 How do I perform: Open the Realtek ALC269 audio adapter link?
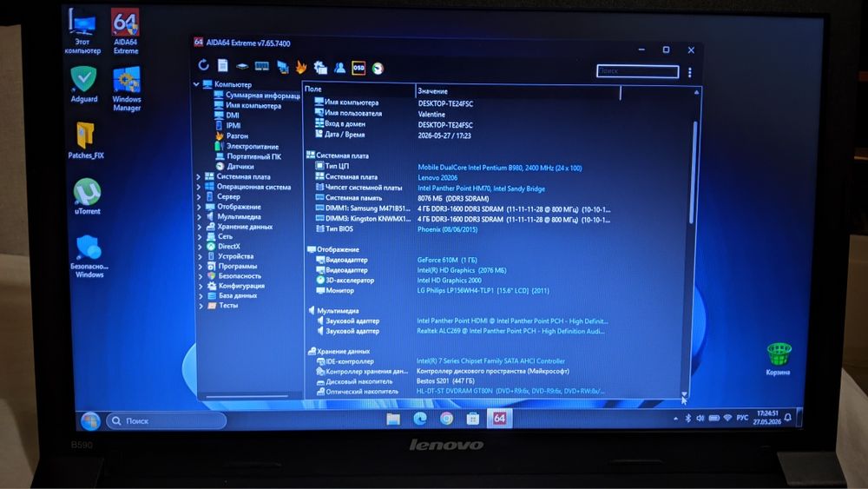click(510, 331)
